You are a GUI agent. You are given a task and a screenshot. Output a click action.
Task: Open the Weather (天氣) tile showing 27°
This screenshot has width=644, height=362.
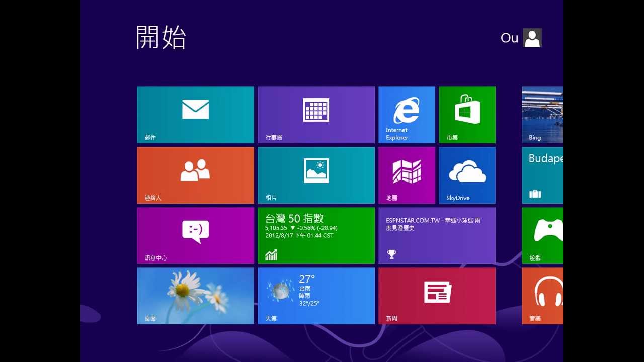[316, 296]
